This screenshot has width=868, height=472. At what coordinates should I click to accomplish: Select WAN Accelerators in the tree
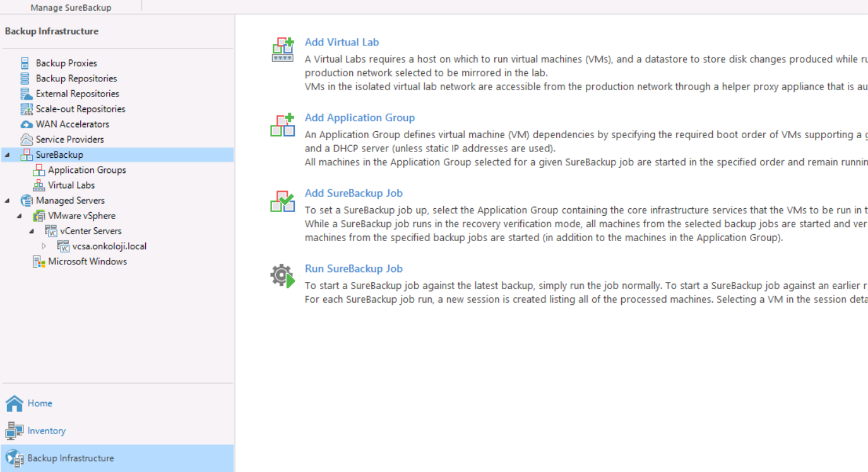tap(73, 124)
